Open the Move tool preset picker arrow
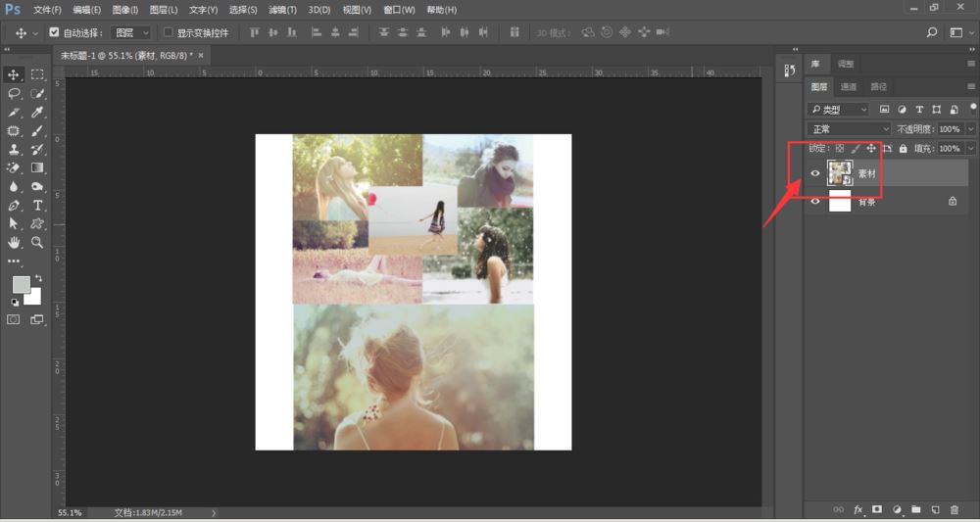980x522 pixels. [x=35, y=33]
